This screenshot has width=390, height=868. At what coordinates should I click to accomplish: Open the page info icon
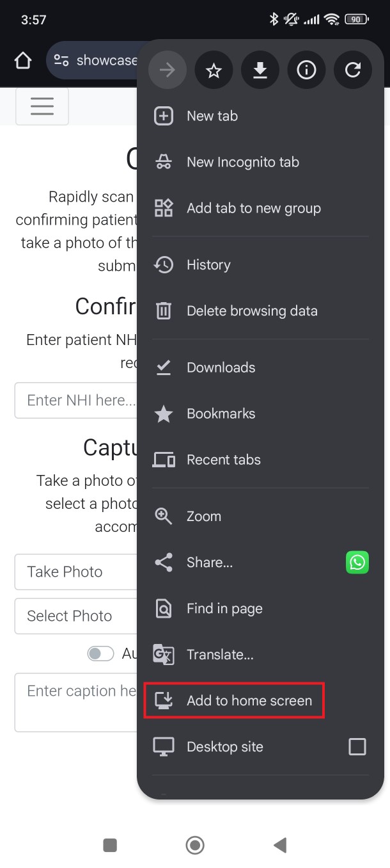306,70
